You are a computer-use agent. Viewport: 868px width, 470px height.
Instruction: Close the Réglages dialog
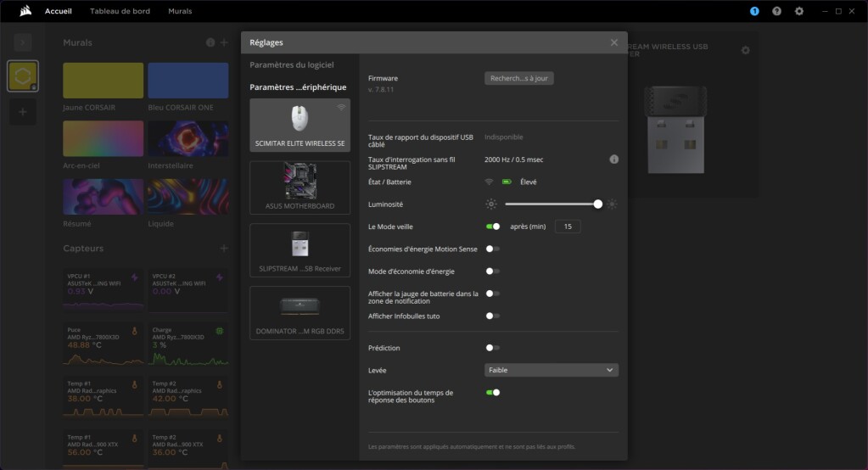click(x=614, y=42)
